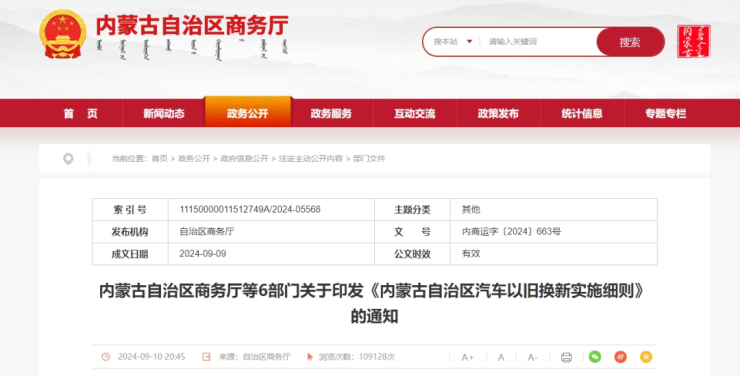This screenshot has height=376, width=740.
Task: Share the article via green WeChat icon
Action: point(595,357)
